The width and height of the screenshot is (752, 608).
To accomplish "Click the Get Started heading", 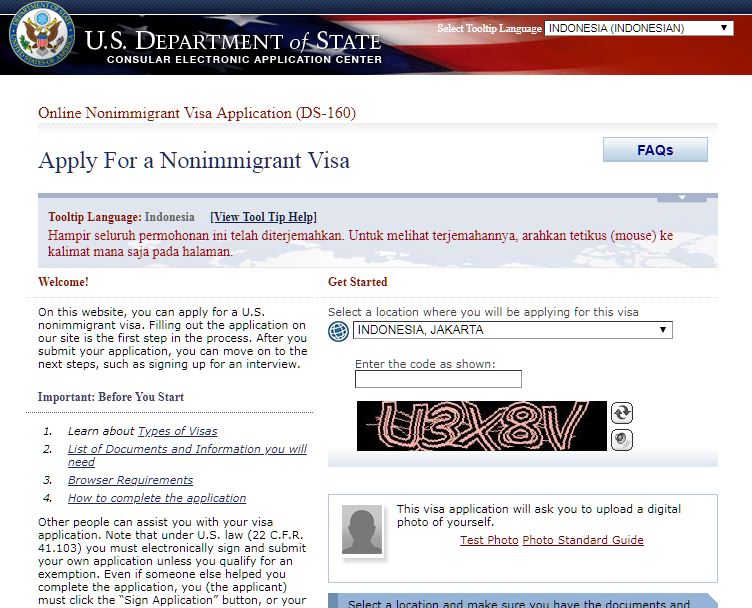I will tap(358, 282).
